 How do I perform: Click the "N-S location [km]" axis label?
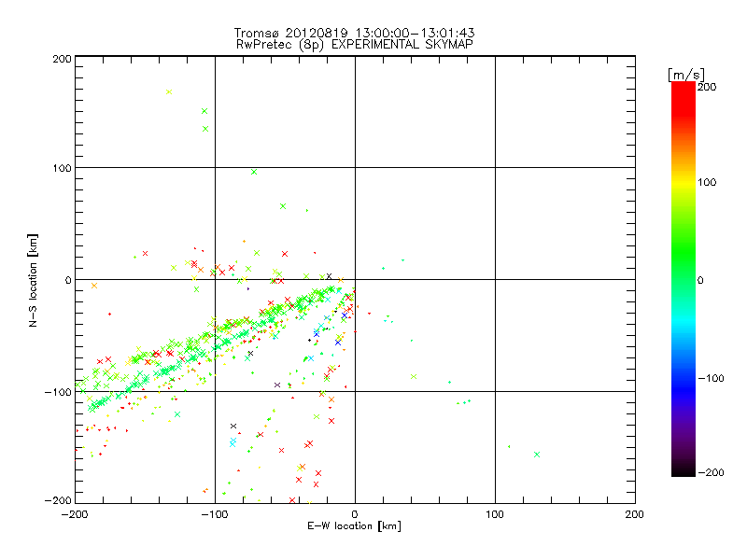click(x=33, y=281)
